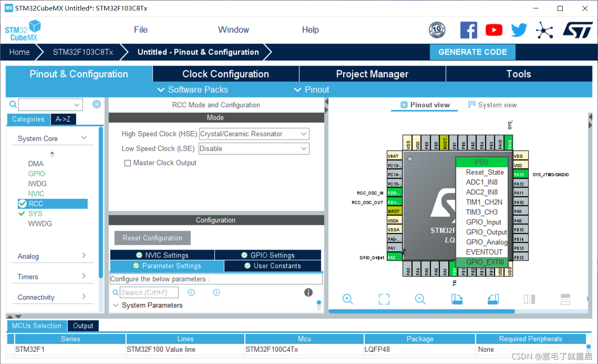Click the fit-to-view bracket icon
Screen dimensions: 598x364
[384, 299]
